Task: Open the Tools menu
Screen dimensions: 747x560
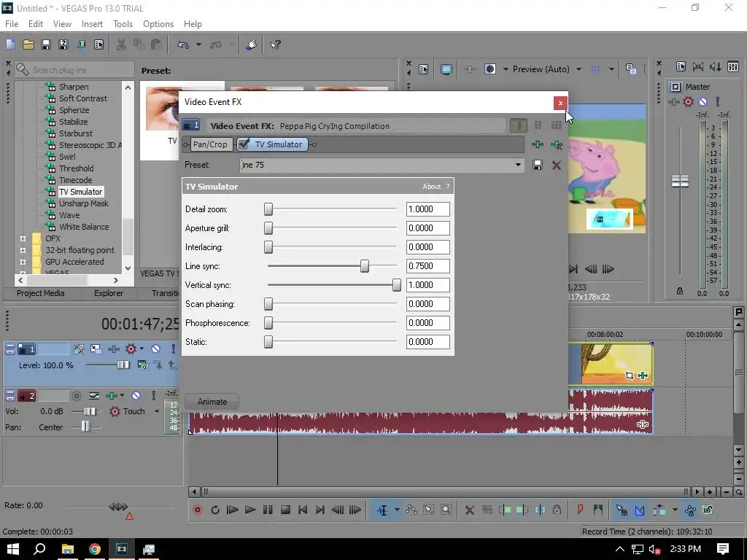Action: 123,24
